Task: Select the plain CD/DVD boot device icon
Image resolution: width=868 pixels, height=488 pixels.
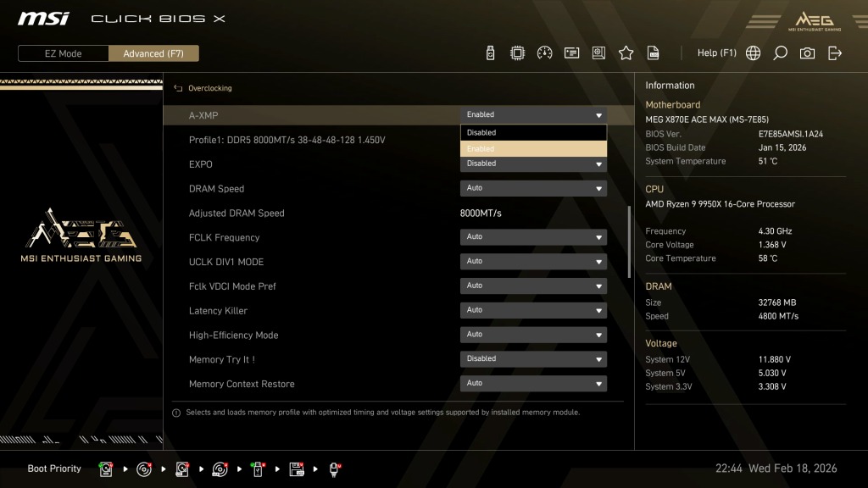Action: click(144, 469)
